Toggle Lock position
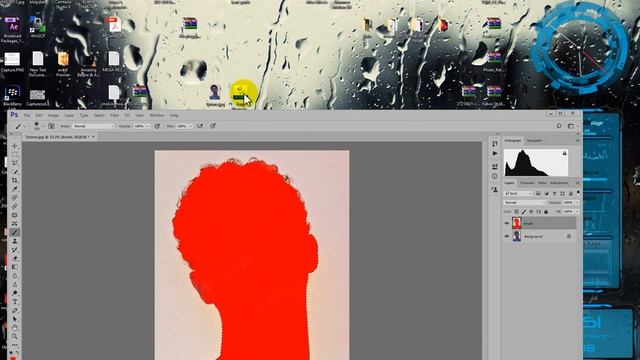The image size is (640, 360). [x=531, y=211]
